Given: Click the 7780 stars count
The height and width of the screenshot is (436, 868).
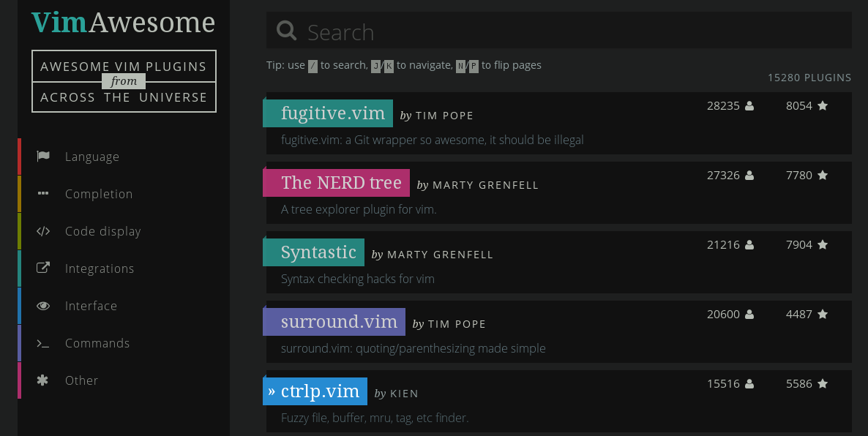Looking at the screenshot, I should 798,176.
